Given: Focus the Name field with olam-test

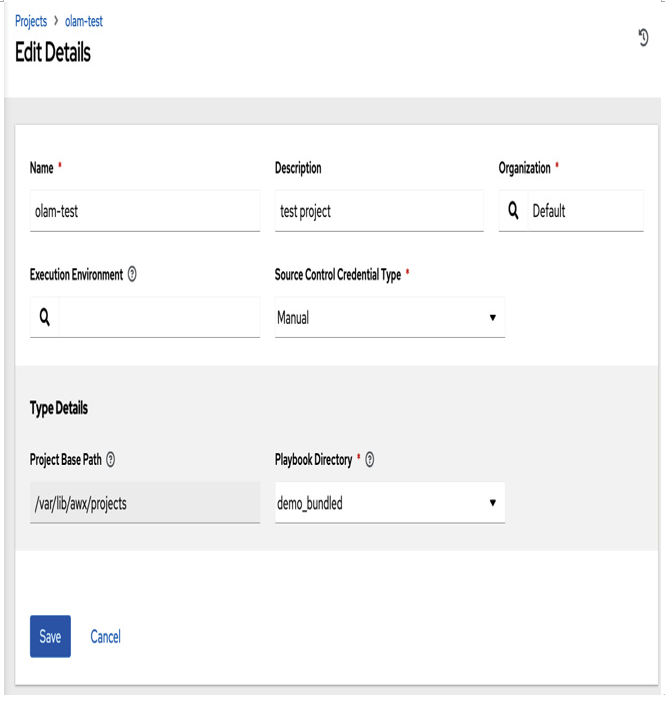Looking at the screenshot, I should pos(145,211).
